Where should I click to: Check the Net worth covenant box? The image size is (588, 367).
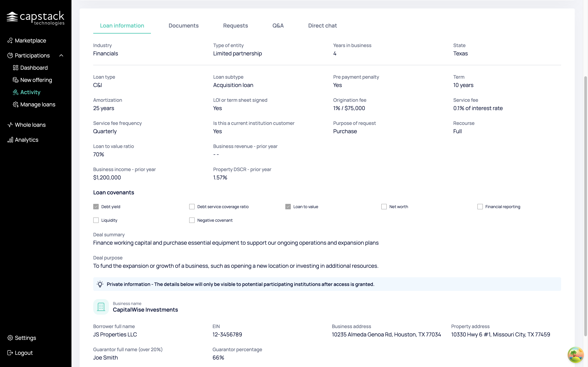click(x=384, y=207)
